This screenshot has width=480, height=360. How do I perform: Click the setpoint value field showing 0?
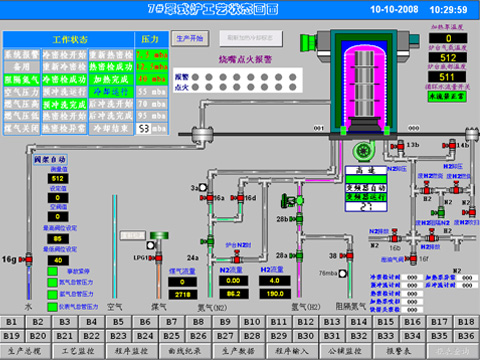pos(58,198)
